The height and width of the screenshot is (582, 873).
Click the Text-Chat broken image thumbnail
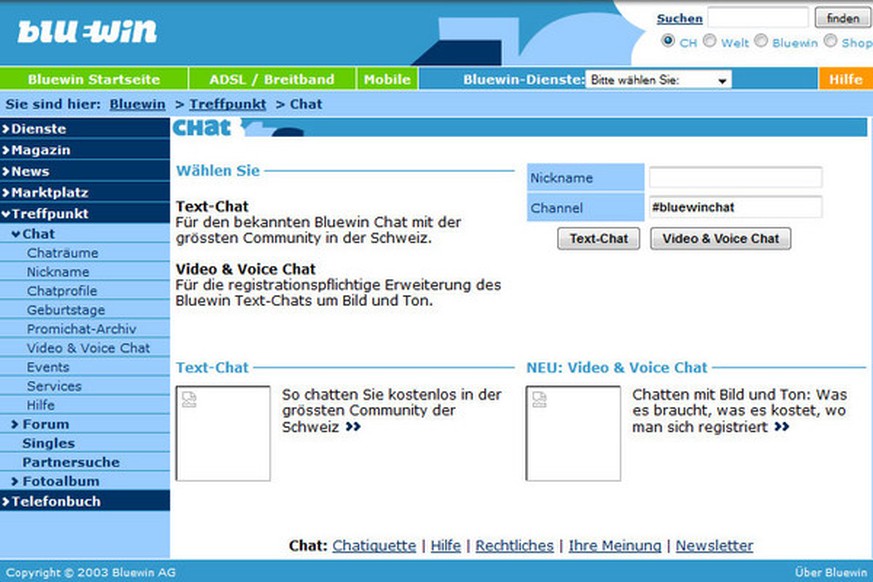click(223, 433)
